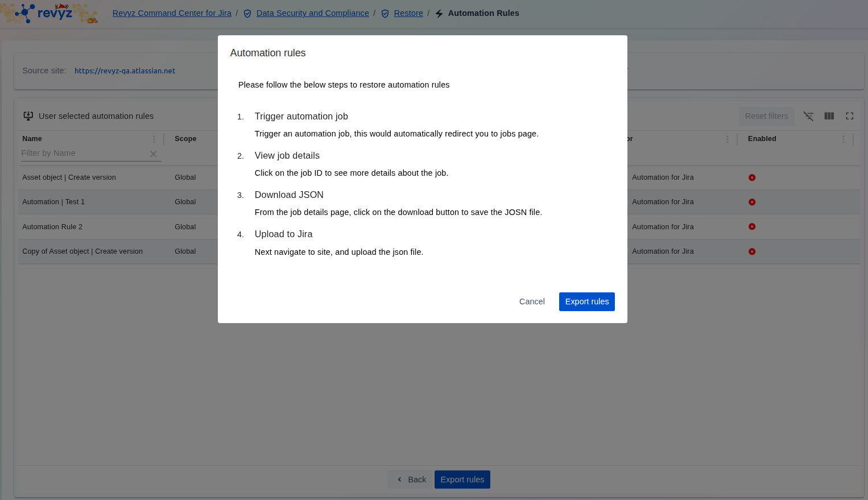Toggle fullscreen table view icon

click(x=850, y=116)
